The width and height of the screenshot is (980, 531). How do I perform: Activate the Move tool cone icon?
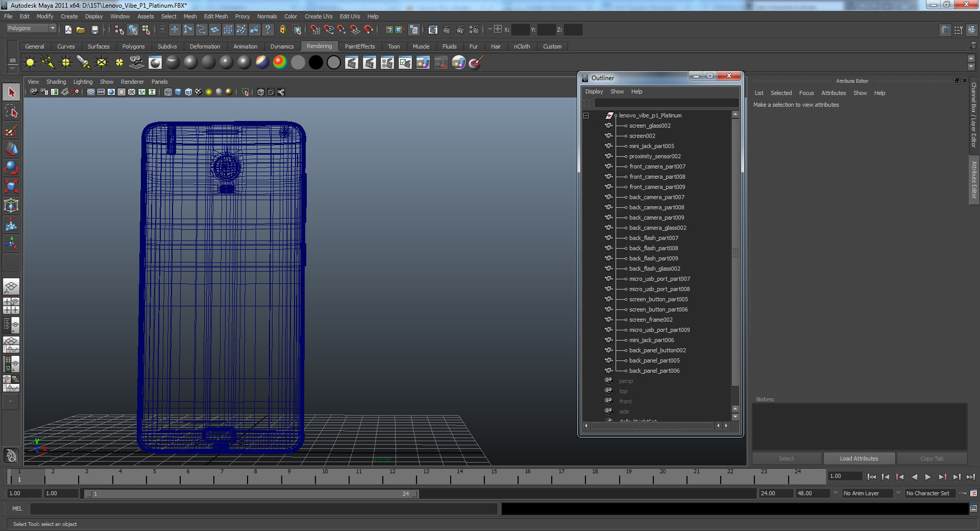11,149
